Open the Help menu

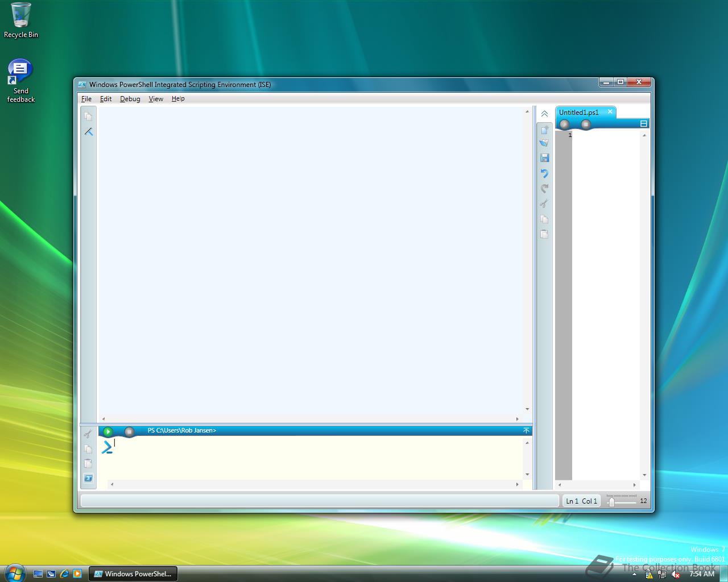click(x=178, y=99)
